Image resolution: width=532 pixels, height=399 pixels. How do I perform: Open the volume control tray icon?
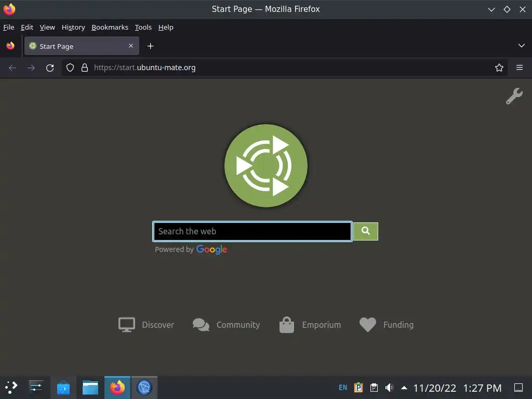389,388
